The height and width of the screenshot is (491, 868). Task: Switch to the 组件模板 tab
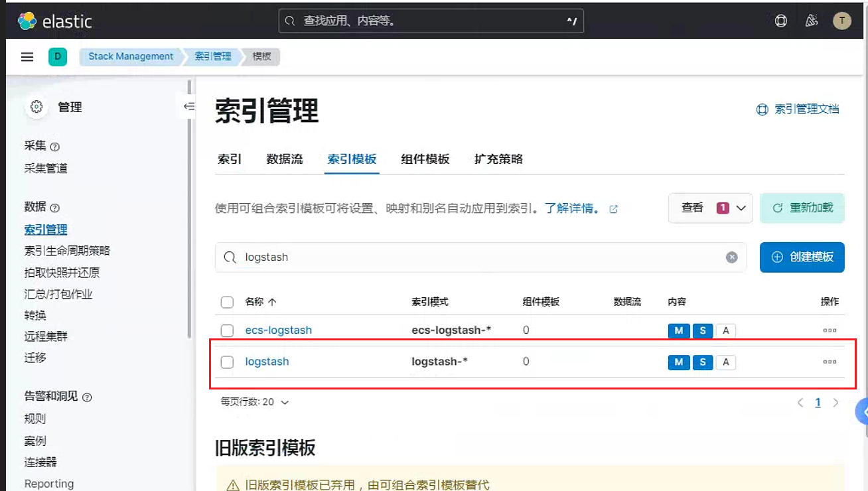[425, 159]
